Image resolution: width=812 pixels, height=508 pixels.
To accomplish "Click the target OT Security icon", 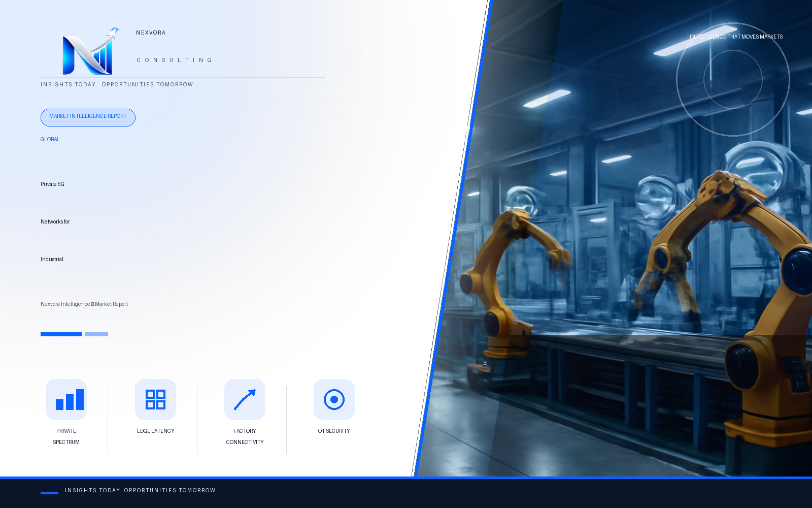I will (x=334, y=399).
